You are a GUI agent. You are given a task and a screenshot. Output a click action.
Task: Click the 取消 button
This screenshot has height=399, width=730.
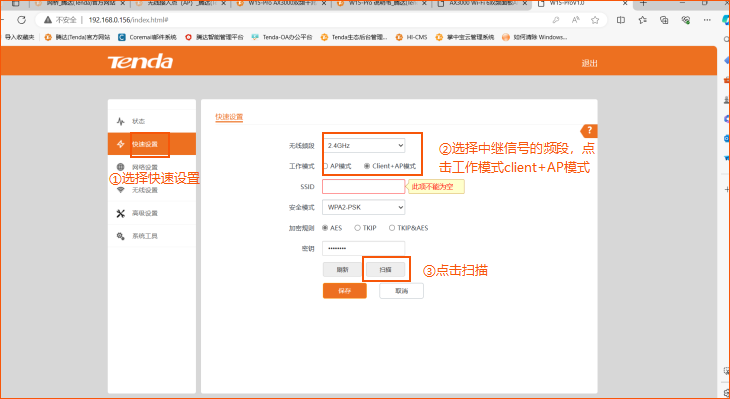[x=401, y=291]
